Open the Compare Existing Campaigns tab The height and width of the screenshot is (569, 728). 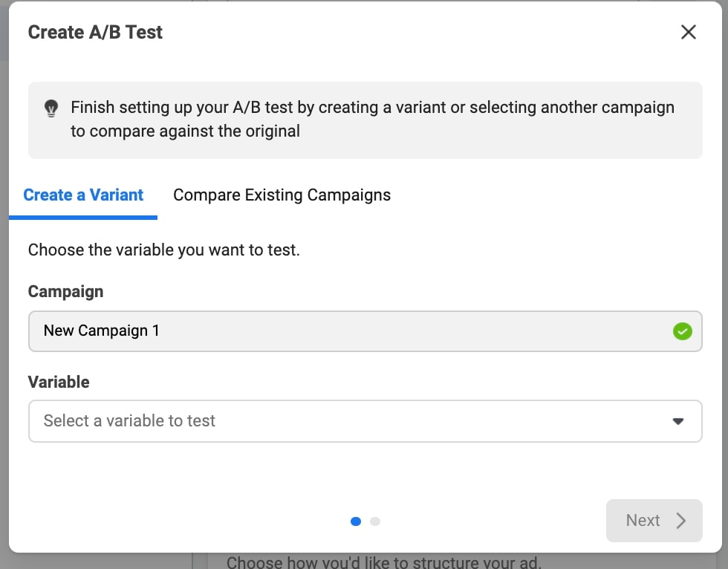[x=282, y=195]
